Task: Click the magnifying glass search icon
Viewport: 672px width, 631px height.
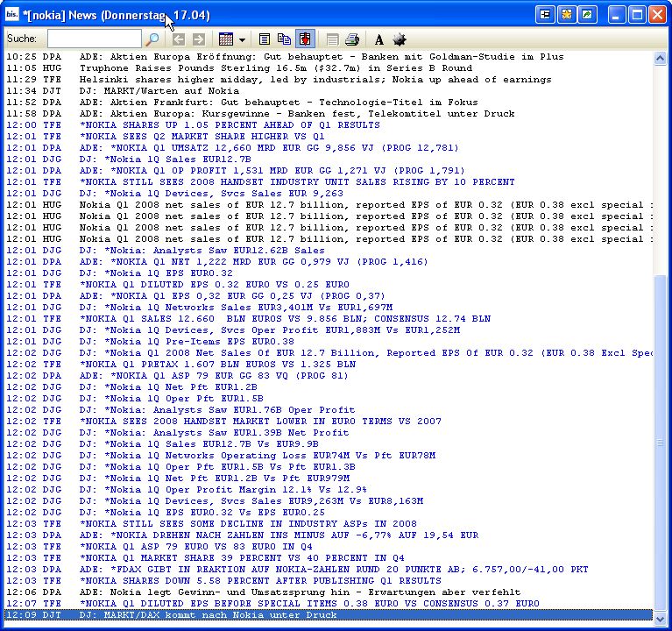Action: [152, 39]
